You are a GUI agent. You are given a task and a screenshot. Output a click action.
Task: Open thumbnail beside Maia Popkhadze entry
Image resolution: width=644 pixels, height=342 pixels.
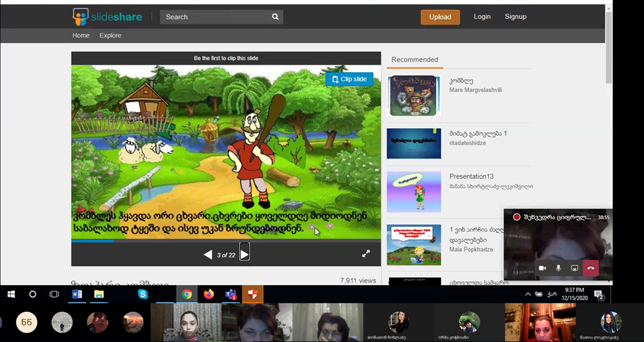click(x=414, y=245)
